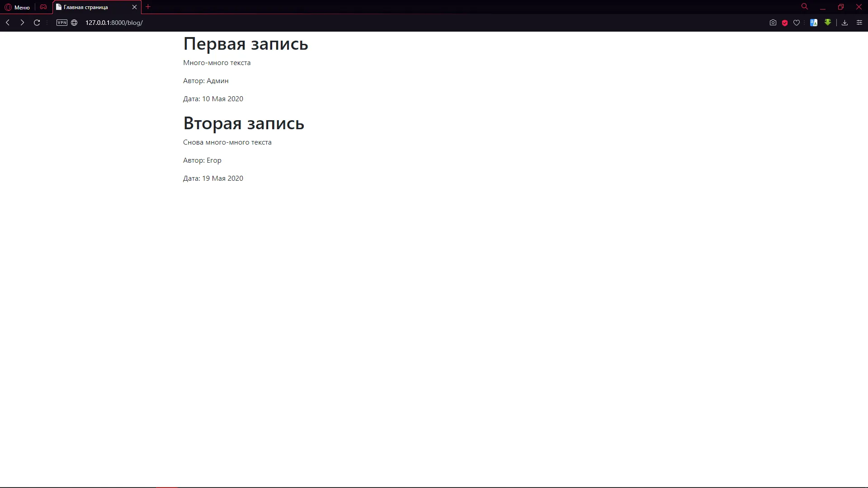Open the translator extension icon

tap(814, 23)
